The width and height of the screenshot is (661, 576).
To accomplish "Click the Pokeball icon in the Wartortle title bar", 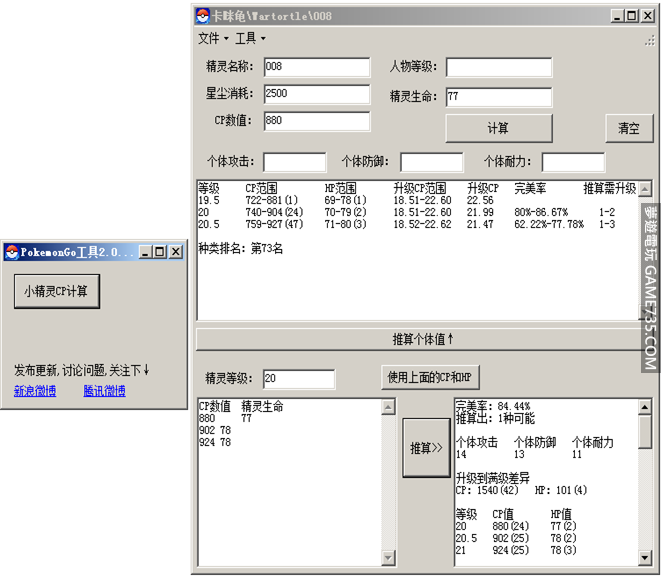I will pyautogui.click(x=202, y=16).
